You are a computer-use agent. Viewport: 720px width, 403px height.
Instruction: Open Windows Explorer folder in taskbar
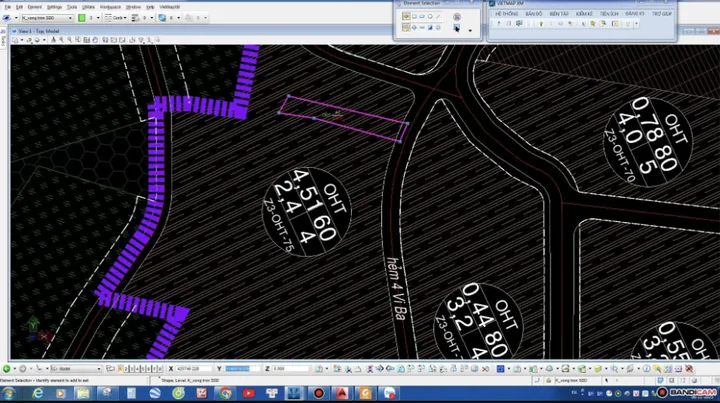pos(83,393)
